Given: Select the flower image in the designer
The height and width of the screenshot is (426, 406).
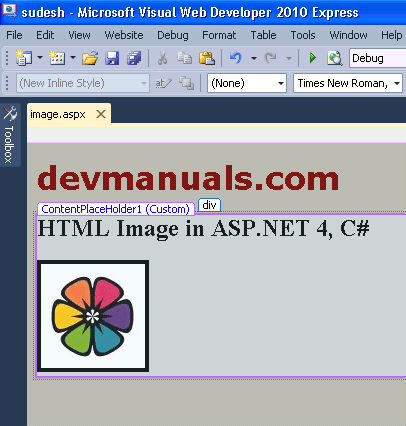Looking at the screenshot, I should coord(93,316).
